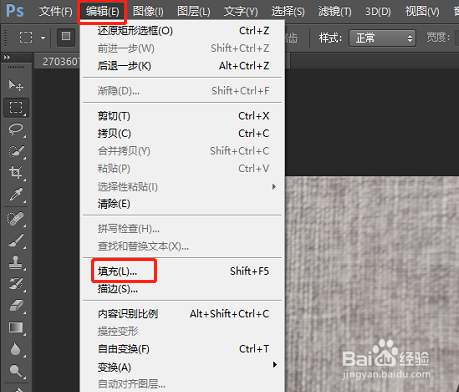Select the Healing Brush tool

point(16,219)
